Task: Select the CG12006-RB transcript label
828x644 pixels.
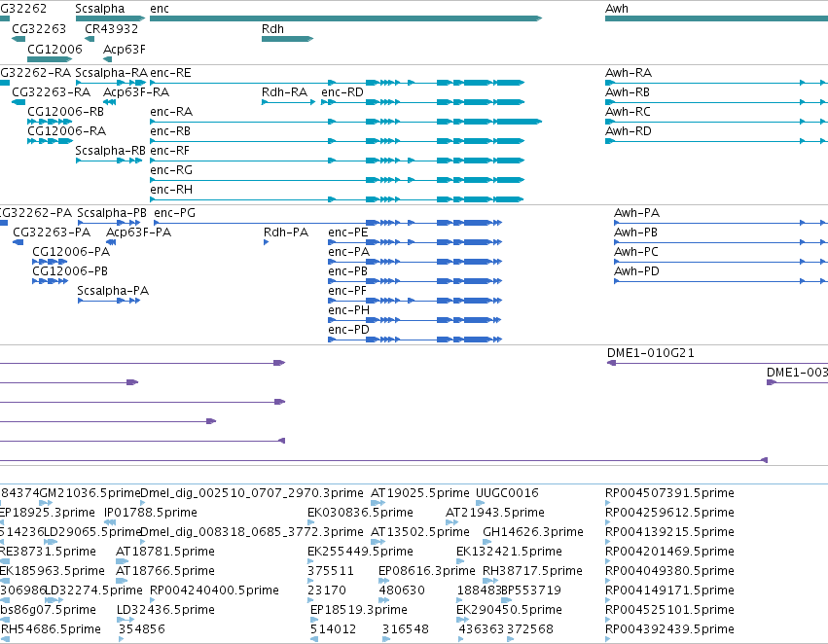Action: pos(65,111)
